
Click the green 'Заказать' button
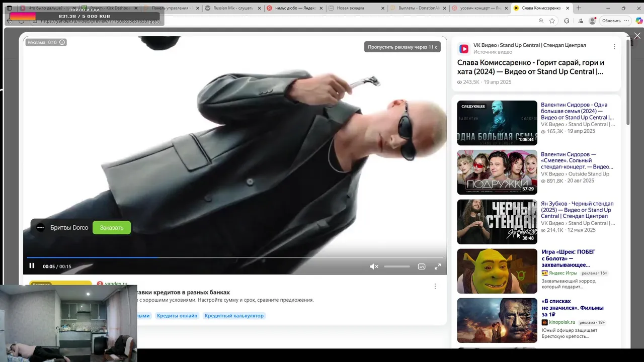tap(112, 228)
